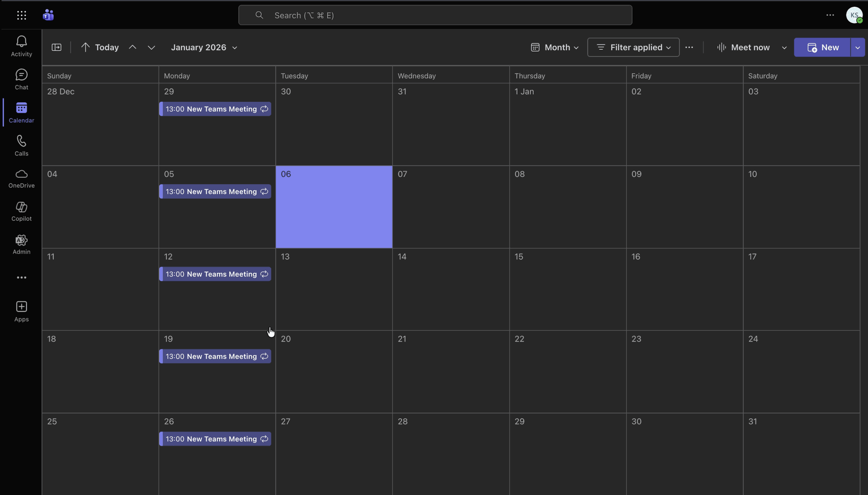Viewport: 868px width, 495px height.
Task: Open OneDrive from the sidebar
Action: [x=21, y=178]
